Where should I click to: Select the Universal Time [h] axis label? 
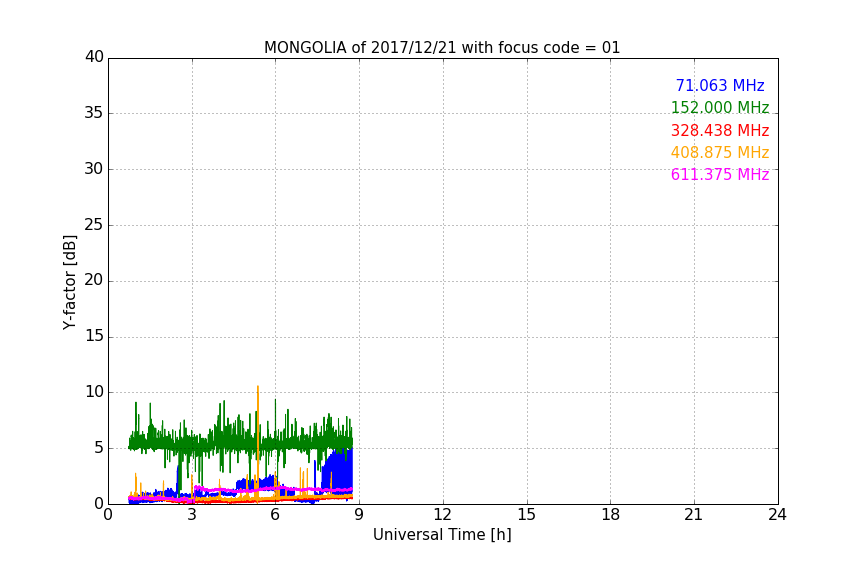pyautogui.click(x=442, y=535)
